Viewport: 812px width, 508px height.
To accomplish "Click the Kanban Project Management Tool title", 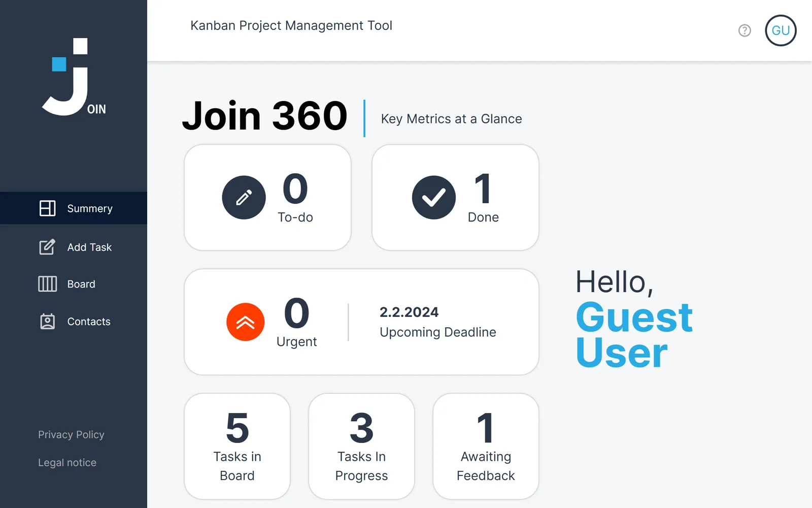I will 291,26.
